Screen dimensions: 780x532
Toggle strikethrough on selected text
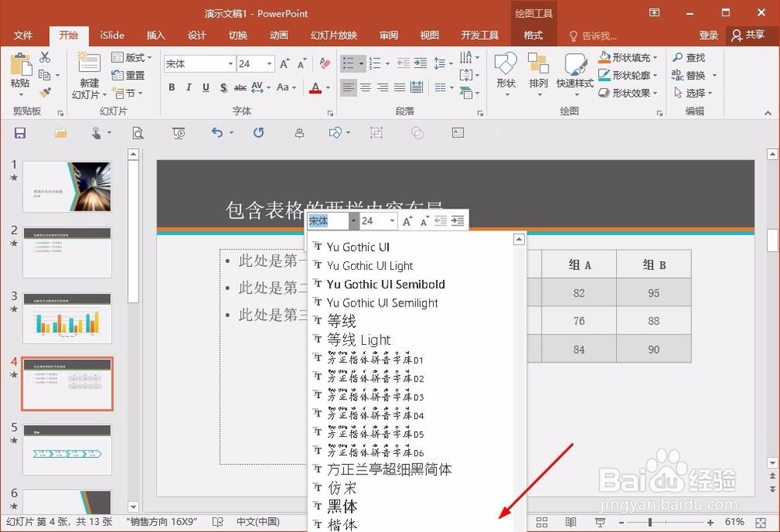tap(239, 88)
